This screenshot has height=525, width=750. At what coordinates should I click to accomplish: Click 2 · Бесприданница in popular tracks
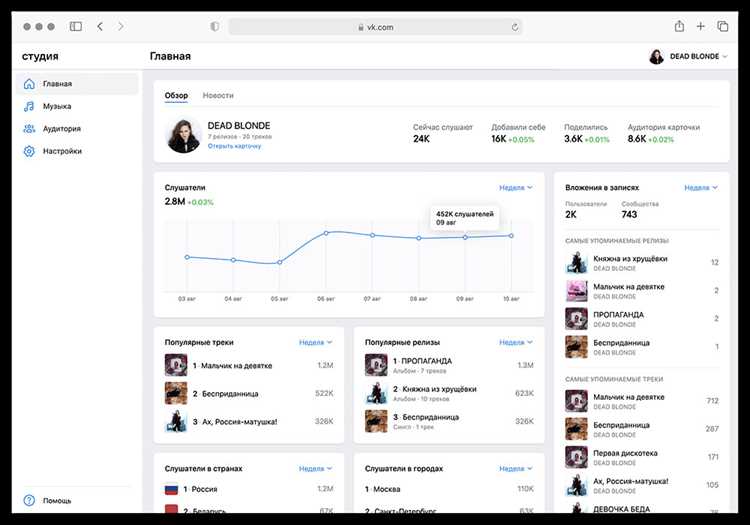(x=225, y=394)
